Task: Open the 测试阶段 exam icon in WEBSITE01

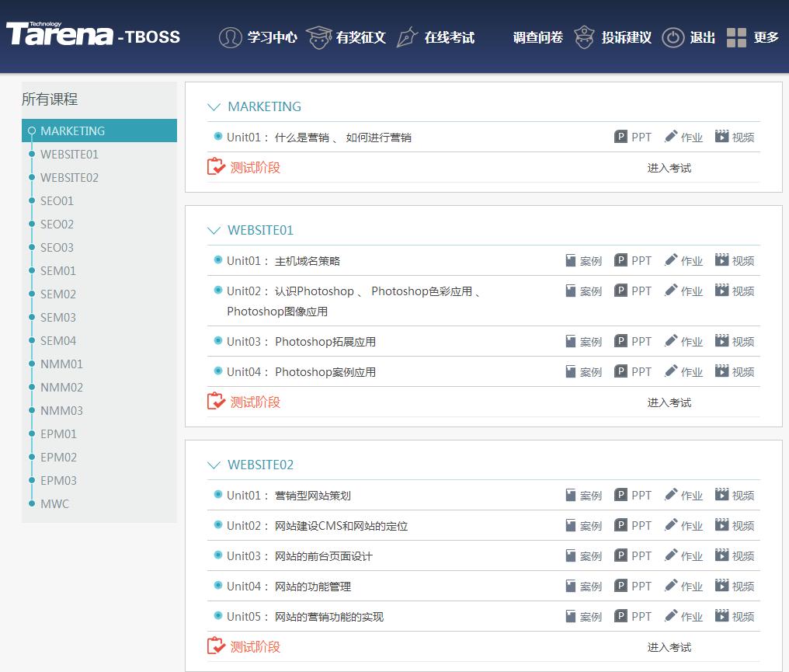Action: pos(215,402)
